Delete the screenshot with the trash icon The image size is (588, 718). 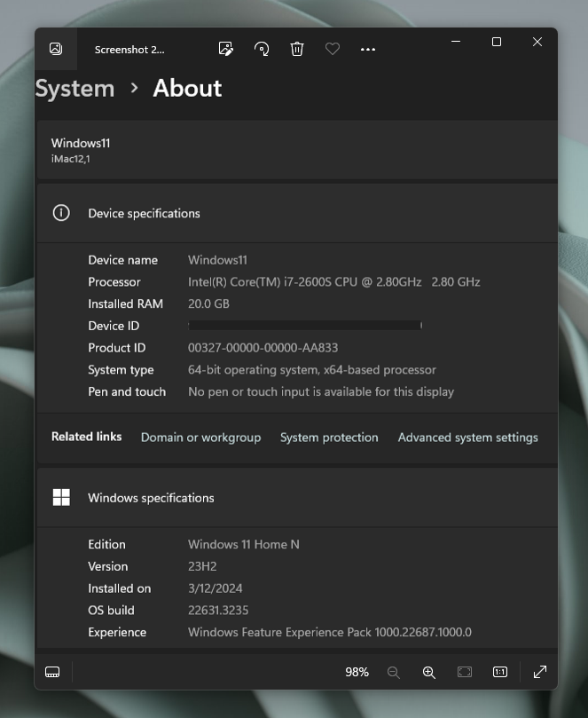(x=297, y=50)
